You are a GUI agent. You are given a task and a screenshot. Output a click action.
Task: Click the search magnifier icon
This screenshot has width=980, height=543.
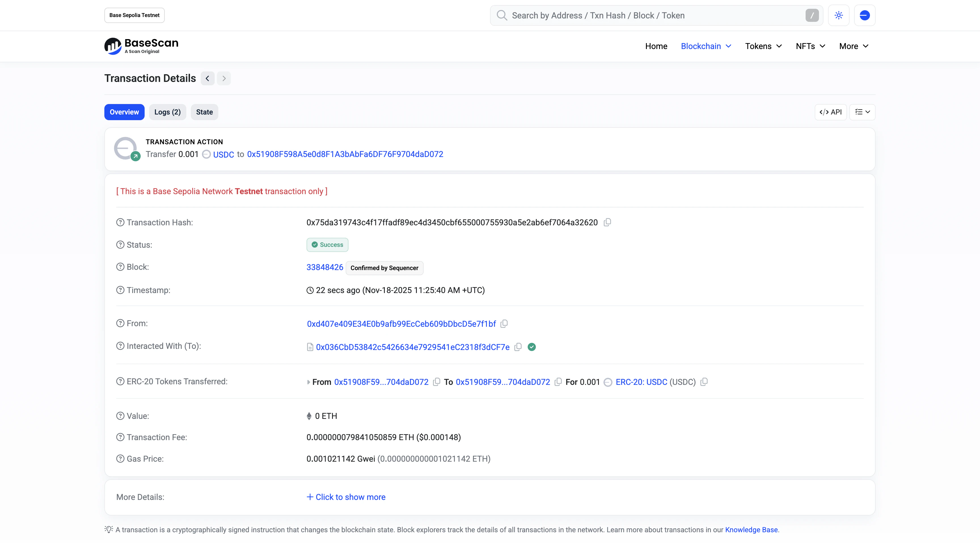tap(502, 15)
